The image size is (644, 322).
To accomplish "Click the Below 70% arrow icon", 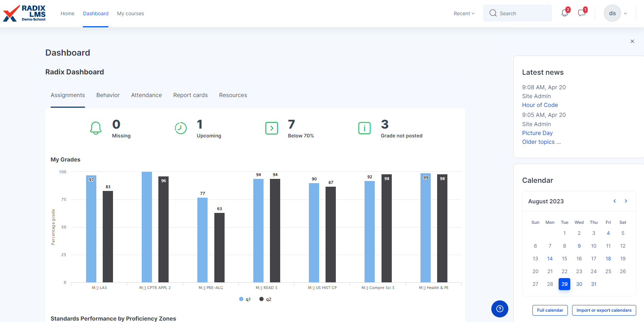I will (x=272, y=128).
